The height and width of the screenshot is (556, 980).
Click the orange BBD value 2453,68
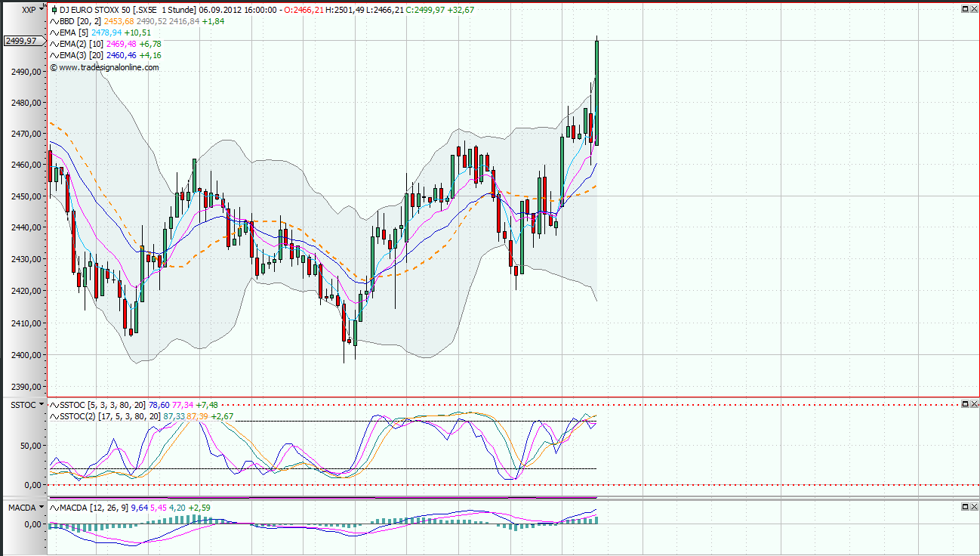coord(118,21)
